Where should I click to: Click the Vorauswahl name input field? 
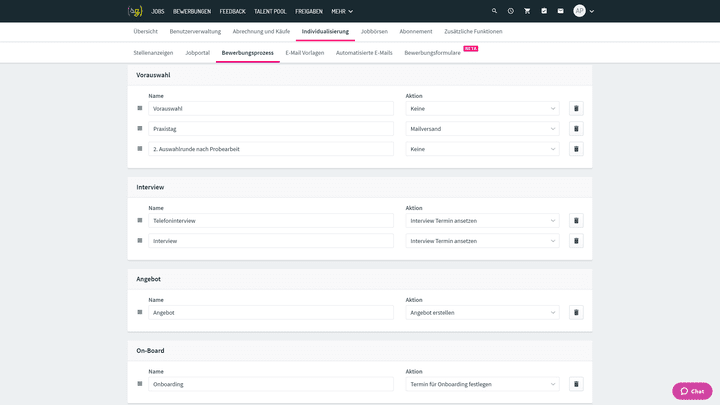click(x=271, y=109)
